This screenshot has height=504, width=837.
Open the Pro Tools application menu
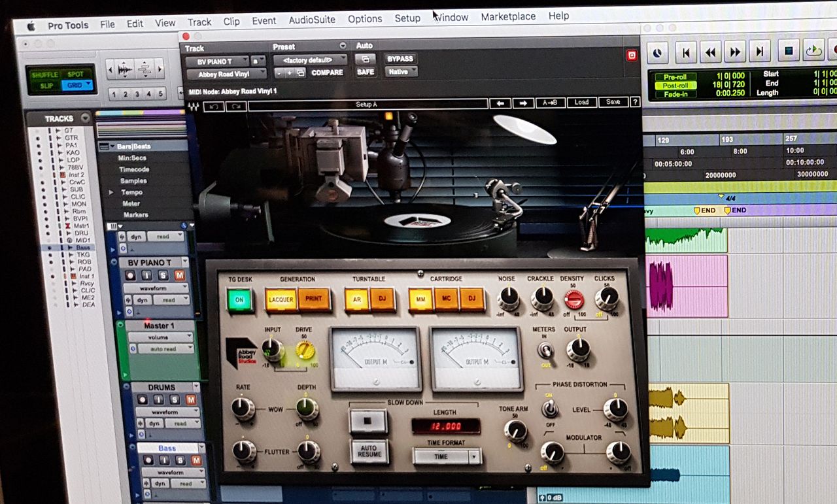68,25
